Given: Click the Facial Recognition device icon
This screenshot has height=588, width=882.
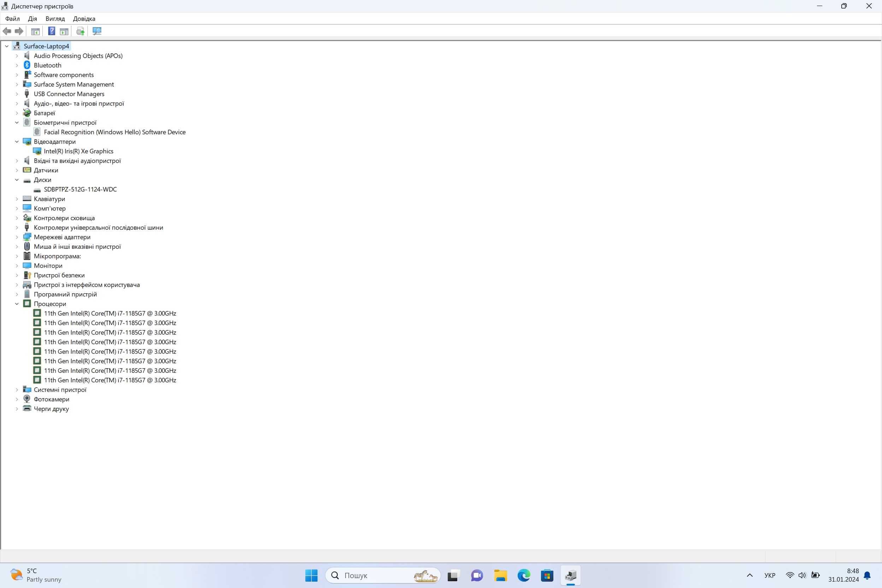Looking at the screenshot, I should click(37, 132).
